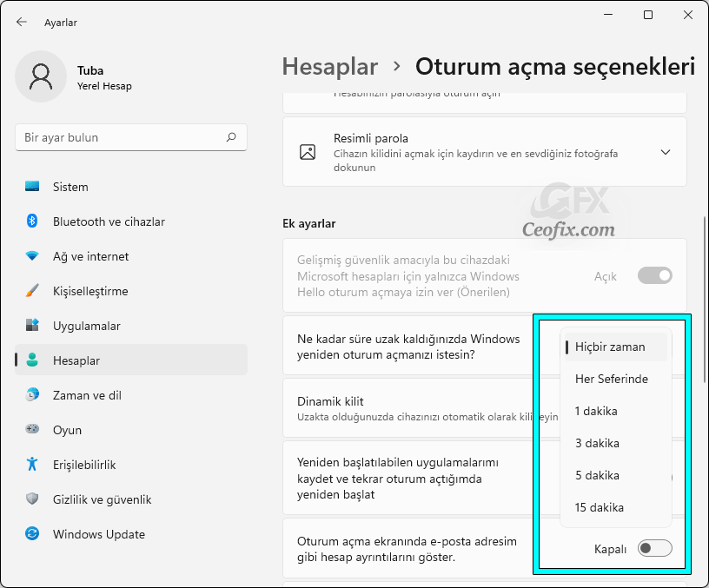
Task: Open Bluetooth ve cihazlar page
Action: tap(131, 221)
